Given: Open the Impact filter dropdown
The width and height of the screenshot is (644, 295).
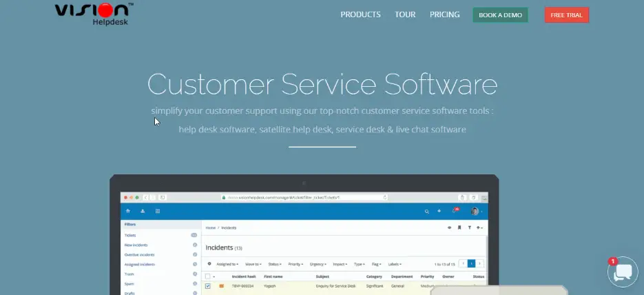Looking at the screenshot, I should coord(340,264).
